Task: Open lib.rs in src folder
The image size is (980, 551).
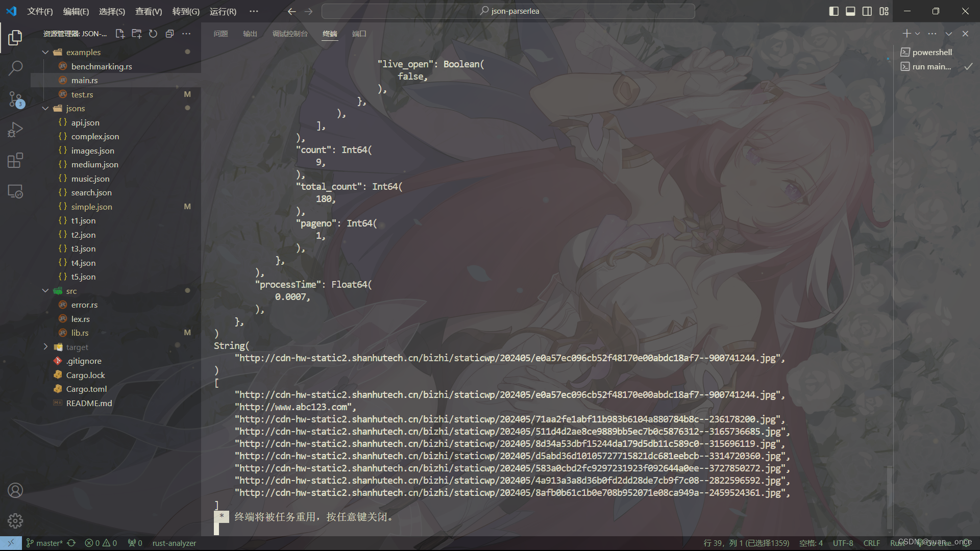Action: [116, 333]
